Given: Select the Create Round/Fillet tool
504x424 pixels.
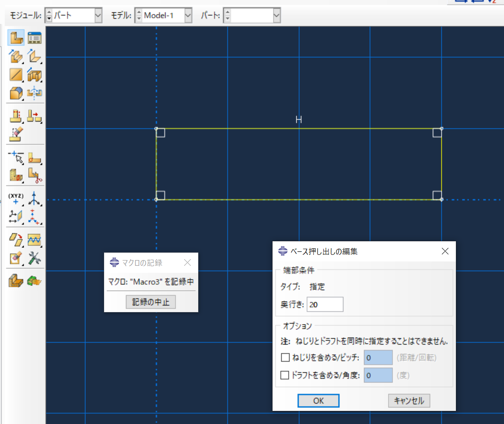Looking at the screenshot, I should pos(35,158).
